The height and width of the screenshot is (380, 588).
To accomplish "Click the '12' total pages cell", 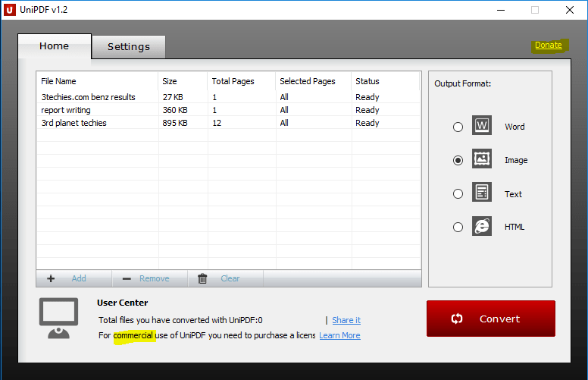I will click(217, 123).
